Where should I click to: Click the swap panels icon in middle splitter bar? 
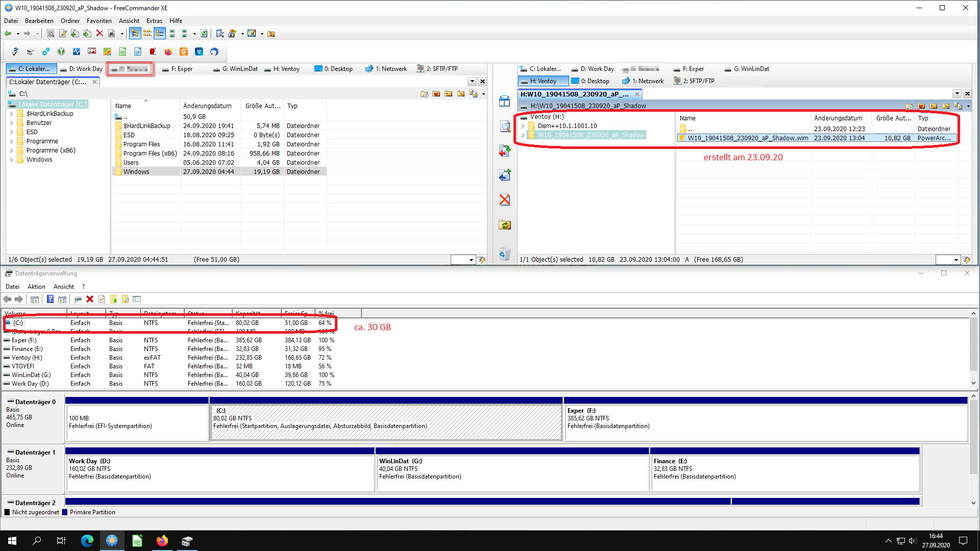505,101
